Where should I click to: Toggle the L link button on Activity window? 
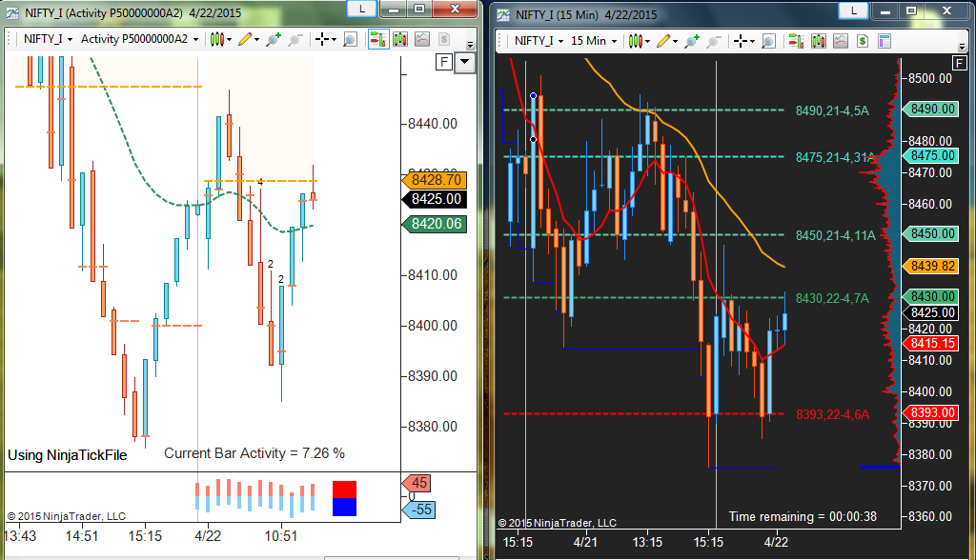[x=361, y=9]
